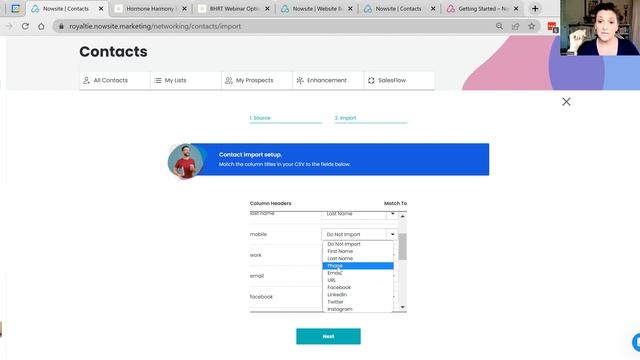Click the Next button
Screen dimensions: 640x360
328,336
